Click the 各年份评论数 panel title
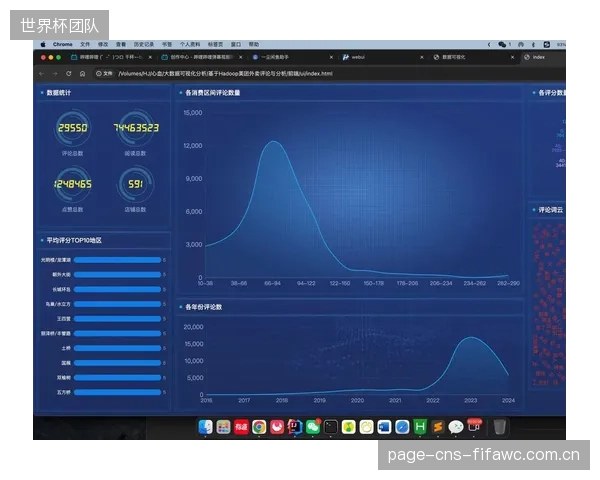 pyautogui.click(x=204, y=307)
